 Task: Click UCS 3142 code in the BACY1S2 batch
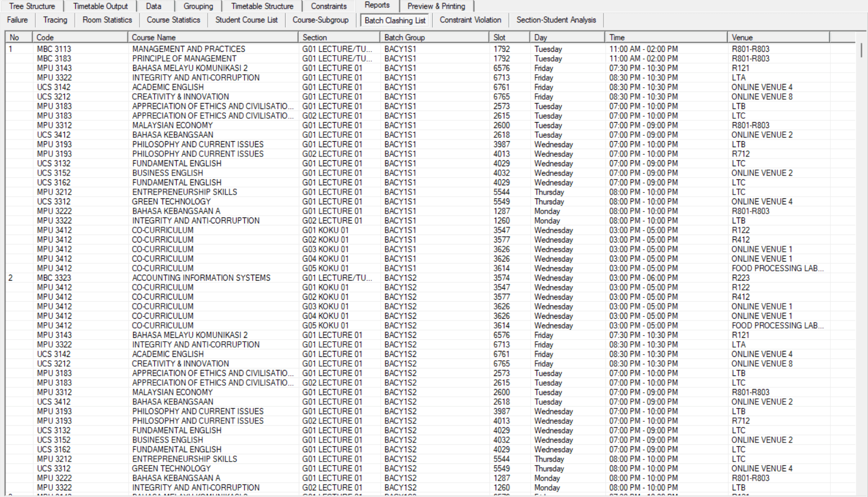point(53,354)
